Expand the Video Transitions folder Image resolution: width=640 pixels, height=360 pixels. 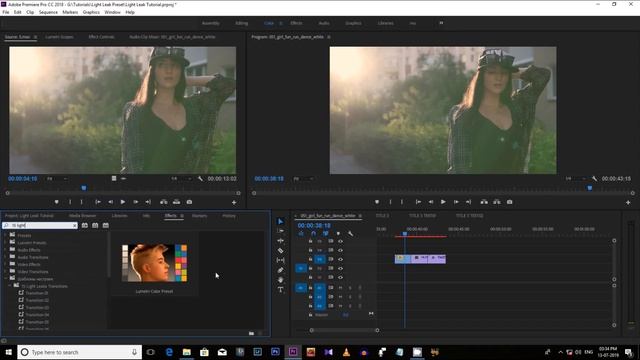pyautogui.click(x=5, y=271)
